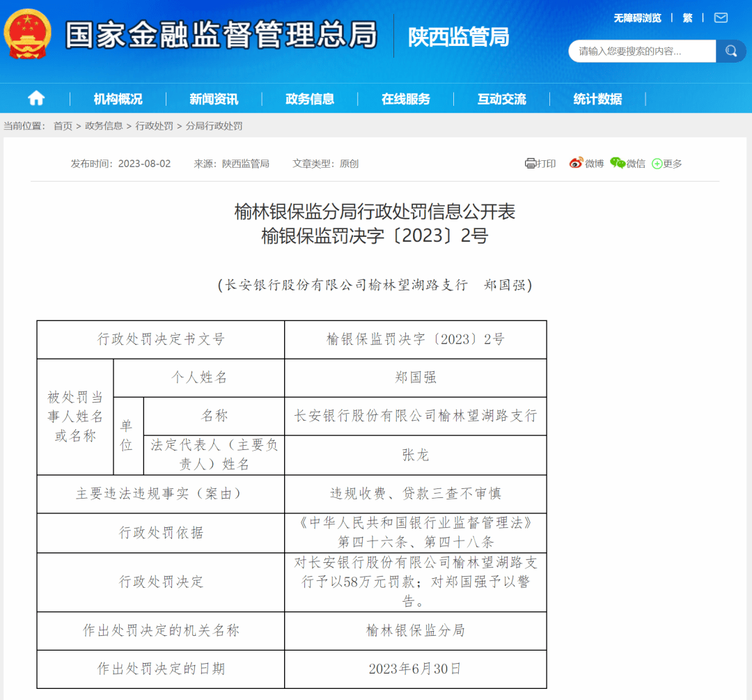Click the search magnifier button
Image resolution: width=752 pixels, height=700 pixels.
coord(730,51)
